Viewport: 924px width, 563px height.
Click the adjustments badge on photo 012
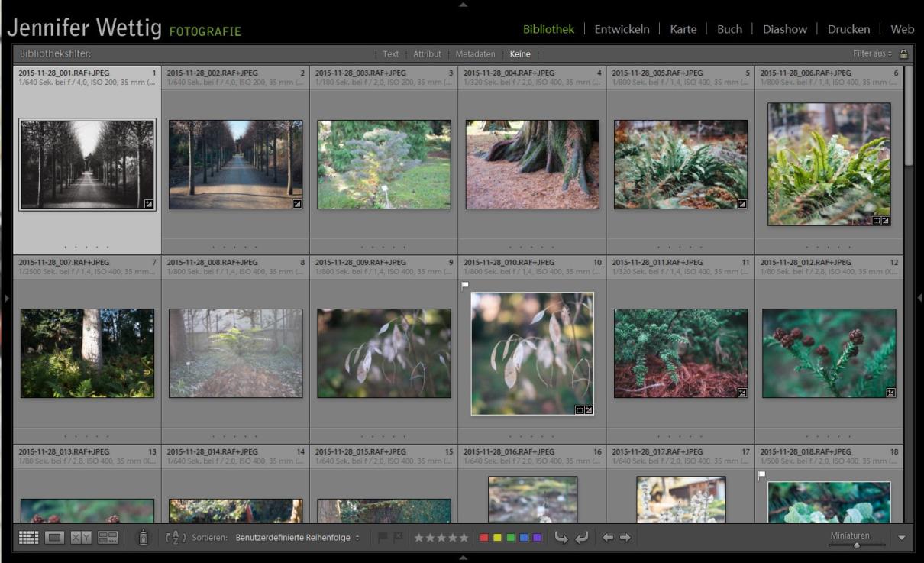[x=890, y=393]
